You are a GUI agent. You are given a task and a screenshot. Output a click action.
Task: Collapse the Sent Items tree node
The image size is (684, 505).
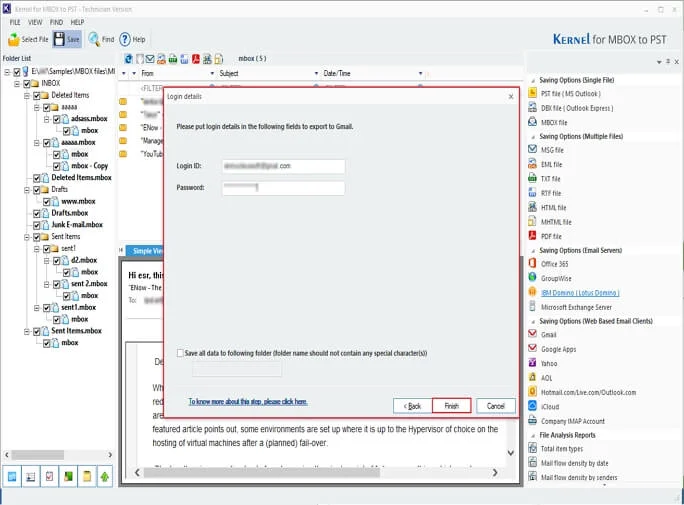tap(27, 237)
